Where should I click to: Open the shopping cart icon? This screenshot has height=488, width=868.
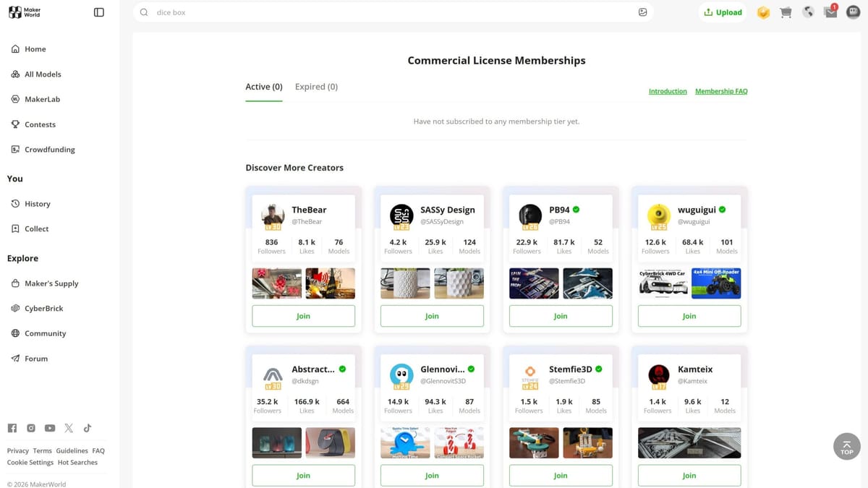[x=786, y=12]
